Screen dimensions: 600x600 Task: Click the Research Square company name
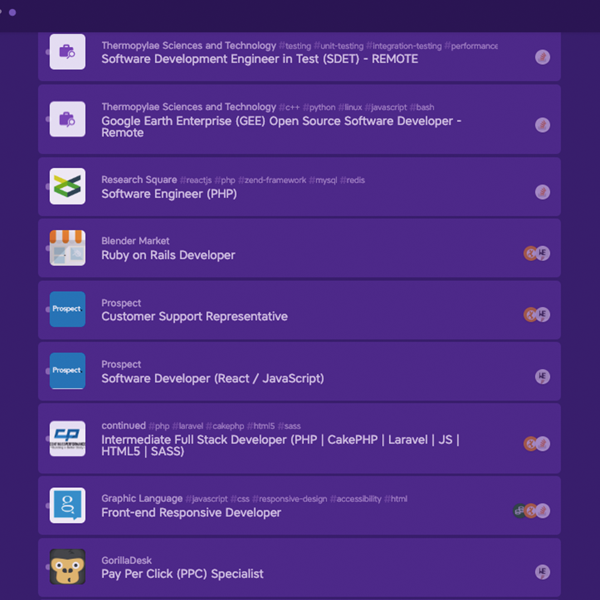139,180
